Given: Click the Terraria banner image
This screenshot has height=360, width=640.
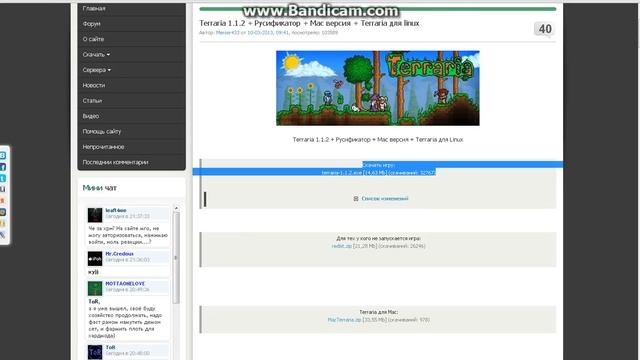Looking at the screenshot, I should (378, 88).
